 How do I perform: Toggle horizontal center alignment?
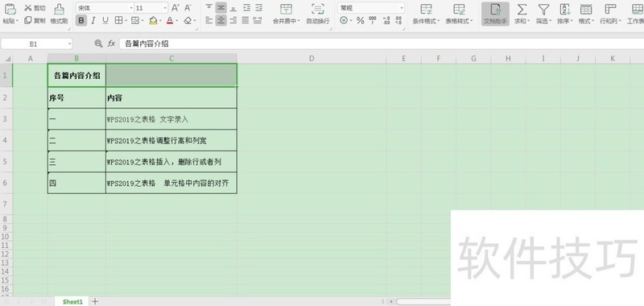[x=221, y=21]
